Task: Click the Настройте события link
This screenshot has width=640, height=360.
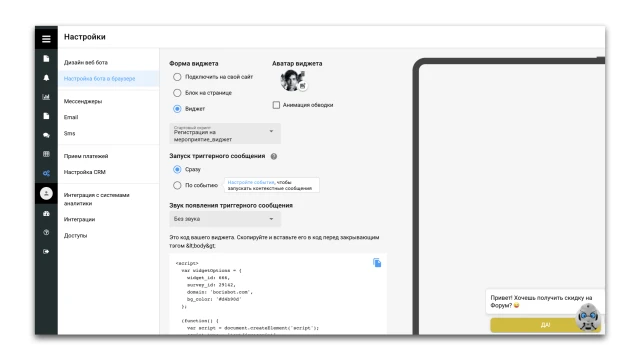Action: click(x=251, y=182)
